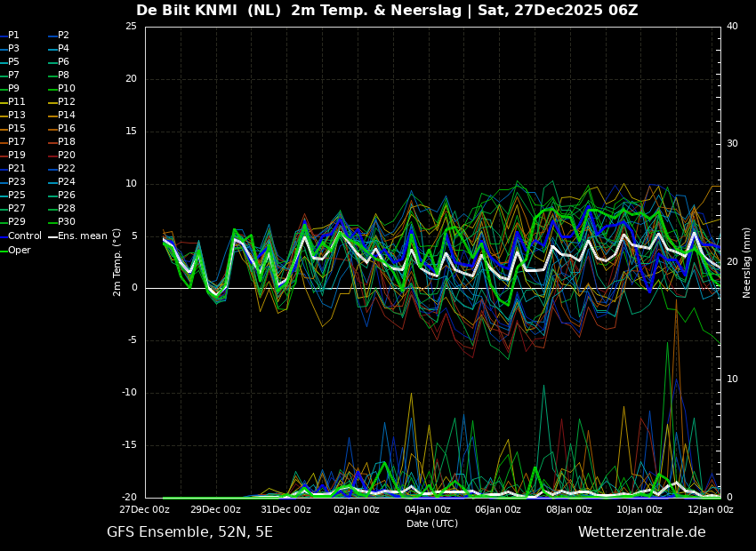Screen dimensions: 756x551
Task: Select the P22 legend entry
Action: point(66,169)
